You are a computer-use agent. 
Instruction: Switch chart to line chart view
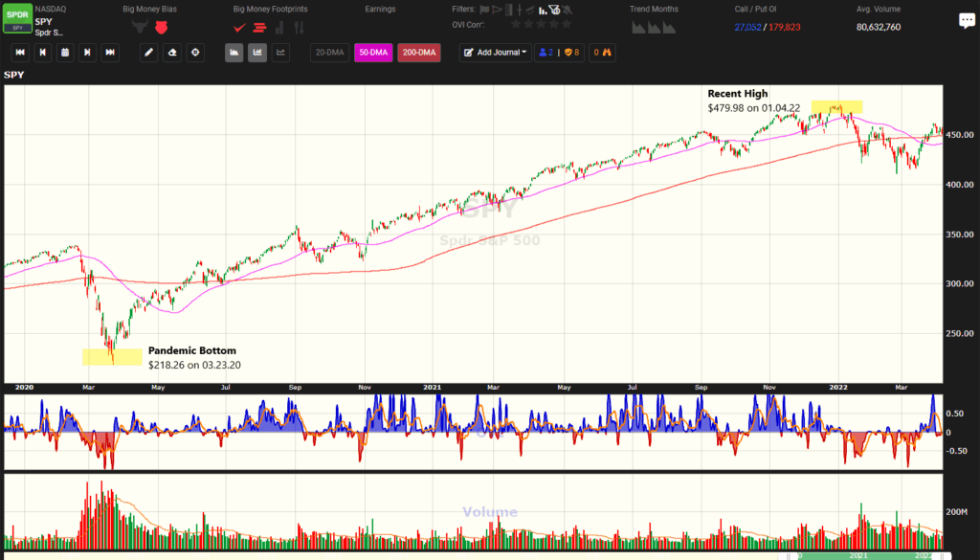point(278,53)
